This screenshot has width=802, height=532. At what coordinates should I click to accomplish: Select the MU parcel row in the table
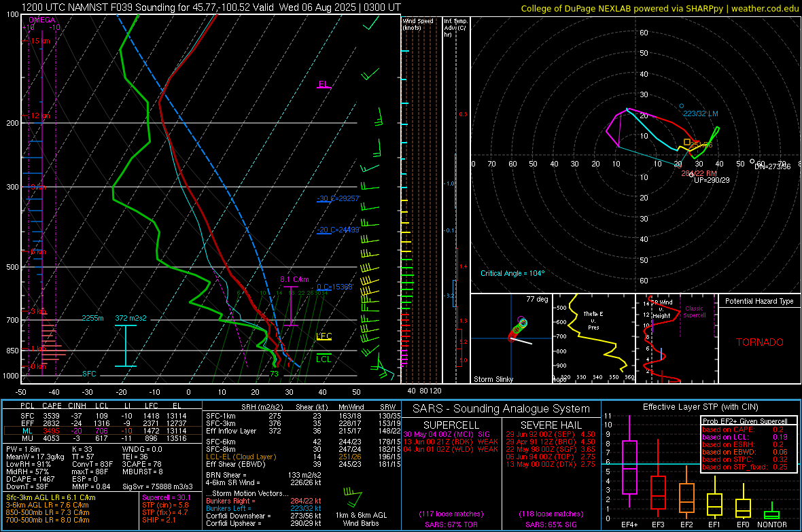click(x=103, y=438)
